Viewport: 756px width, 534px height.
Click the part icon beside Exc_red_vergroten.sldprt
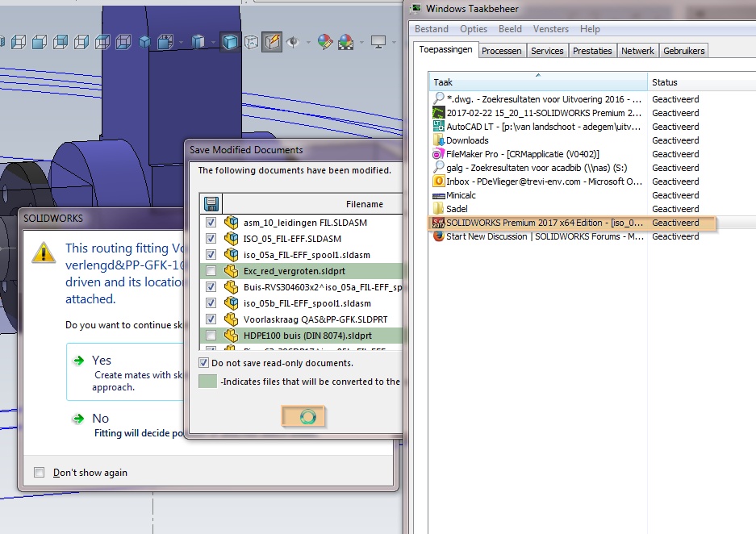click(x=232, y=271)
